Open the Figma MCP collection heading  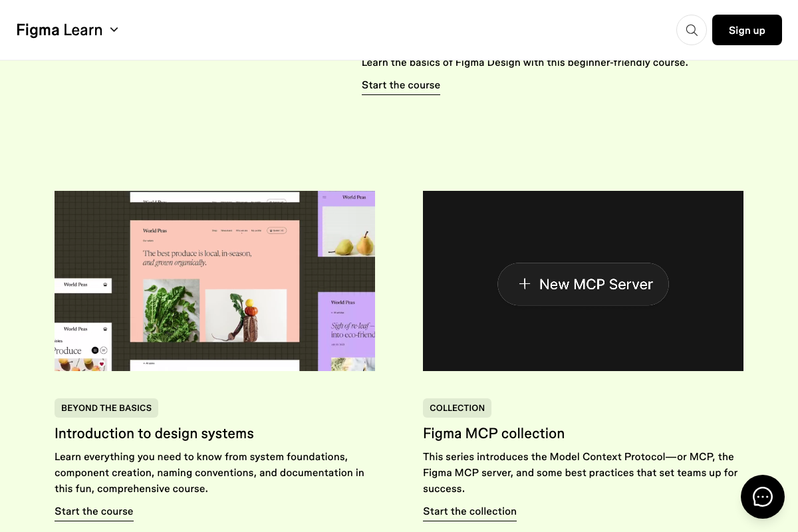click(x=493, y=434)
